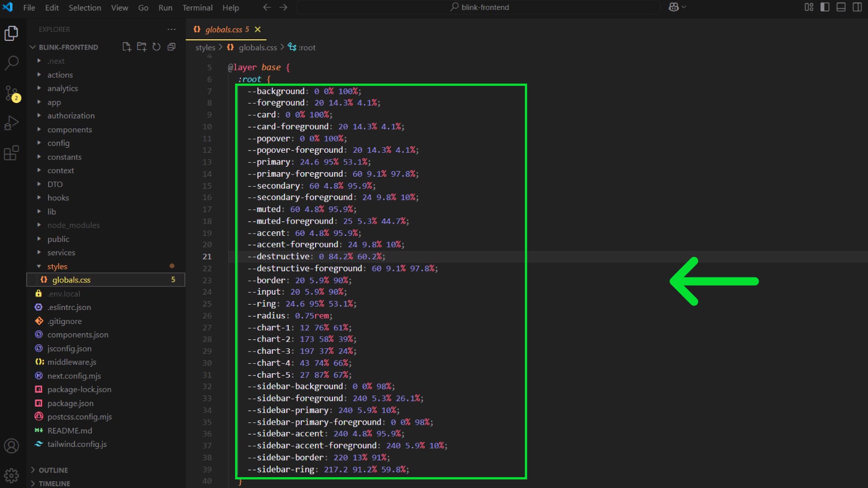The width and height of the screenshot is (868, 488).
Task: Open the Run and Debug view
Action: tap(11, 123)
